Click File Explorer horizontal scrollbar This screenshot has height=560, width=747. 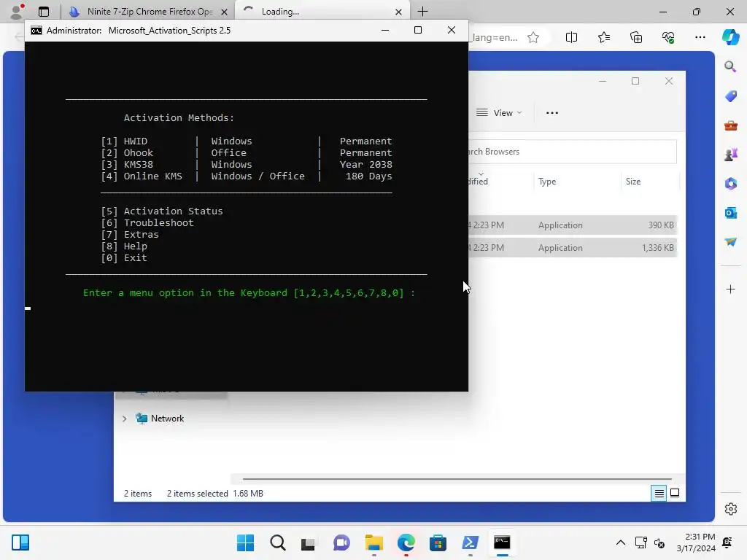click(457, 478)
